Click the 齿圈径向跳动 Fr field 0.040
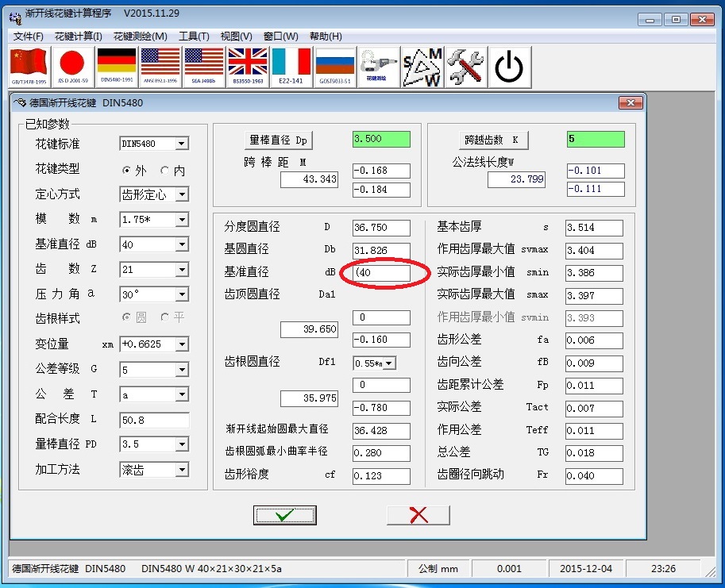 (594, 476)
